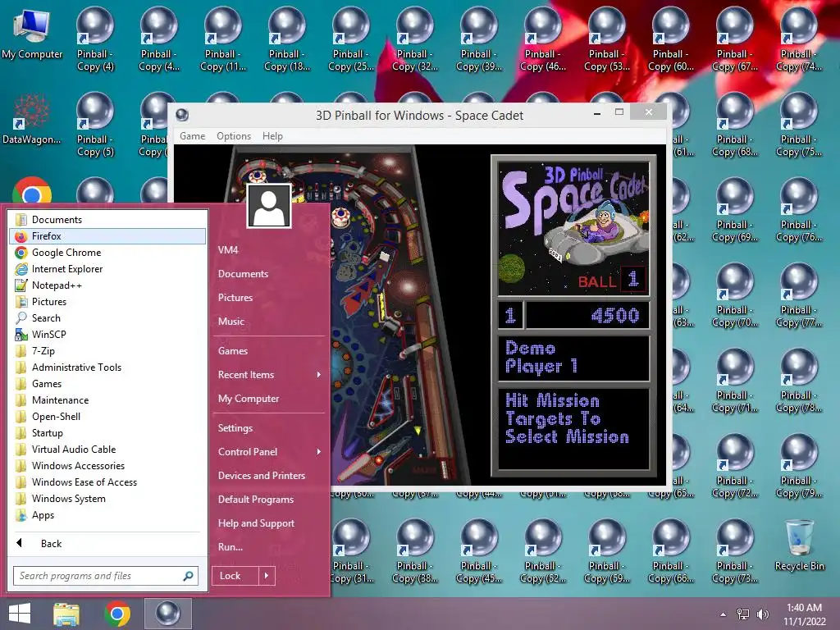Select the Pinball - Copy (77) desktop icon
This screenshot has width=840, height=630.
click(x=799, y=294)
